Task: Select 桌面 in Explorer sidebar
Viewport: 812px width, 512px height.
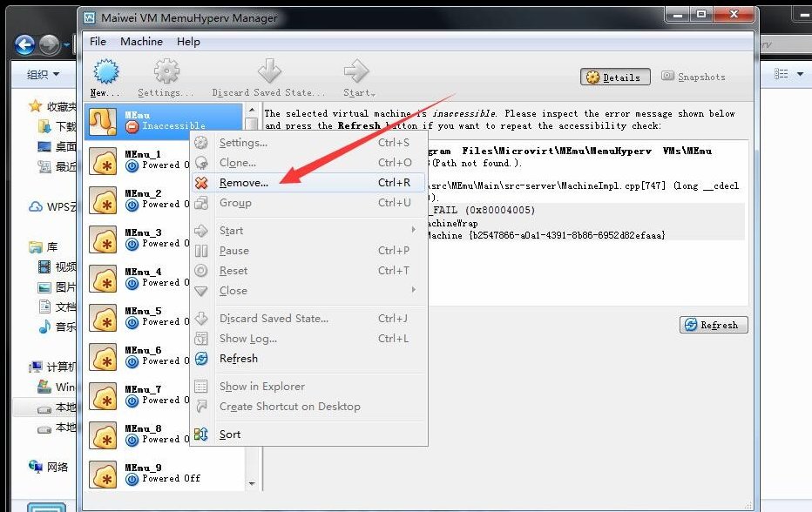Action: [x=57, y=146]
